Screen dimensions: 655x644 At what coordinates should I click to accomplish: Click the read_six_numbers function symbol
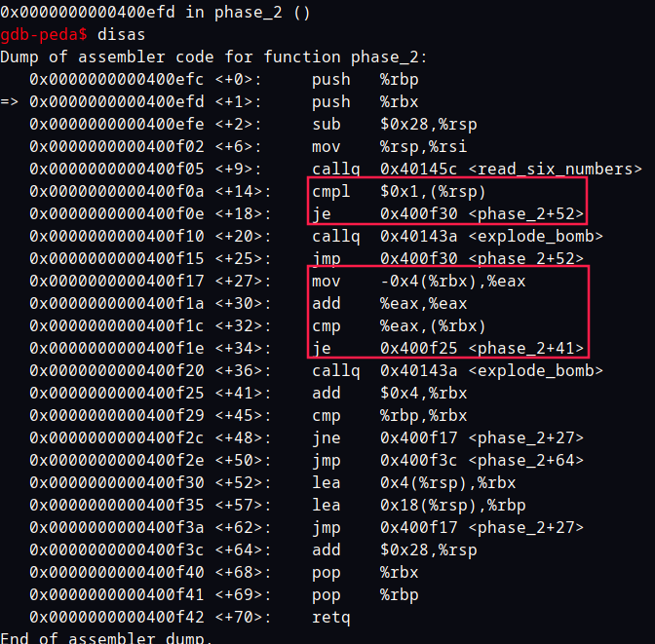click(555, 170)
